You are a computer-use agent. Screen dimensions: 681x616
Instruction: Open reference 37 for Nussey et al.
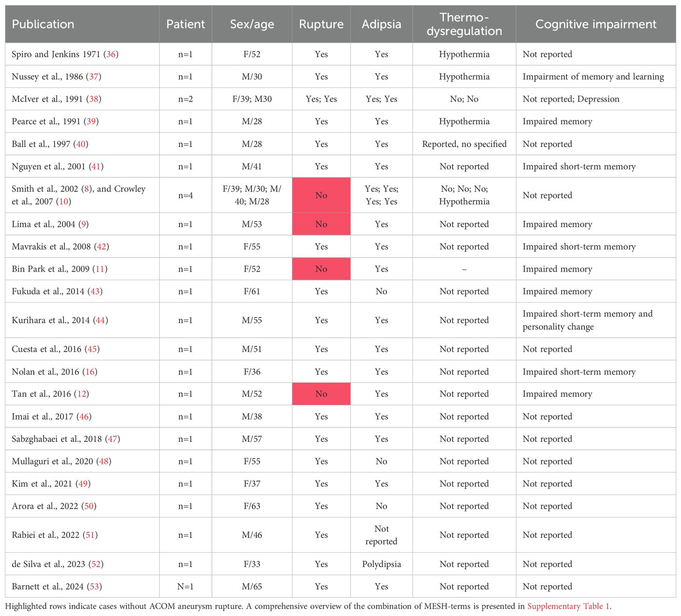[x=94, y=77]
